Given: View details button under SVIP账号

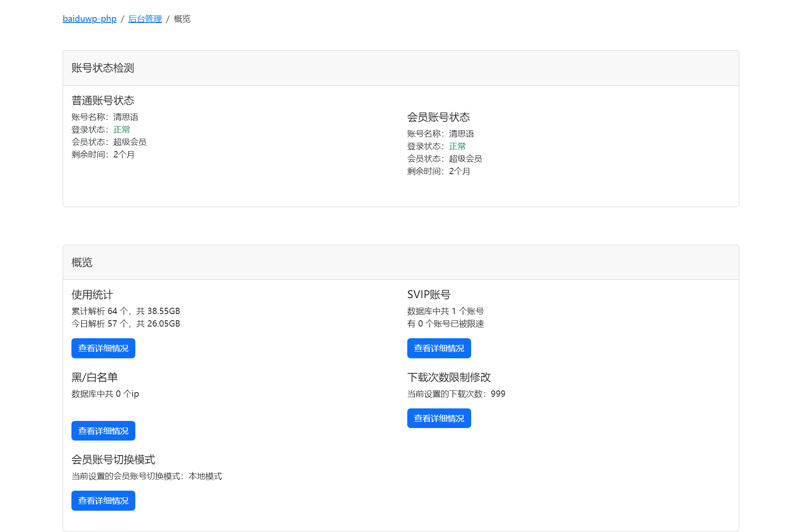Looking at the screenshot, I should (439, 348).
